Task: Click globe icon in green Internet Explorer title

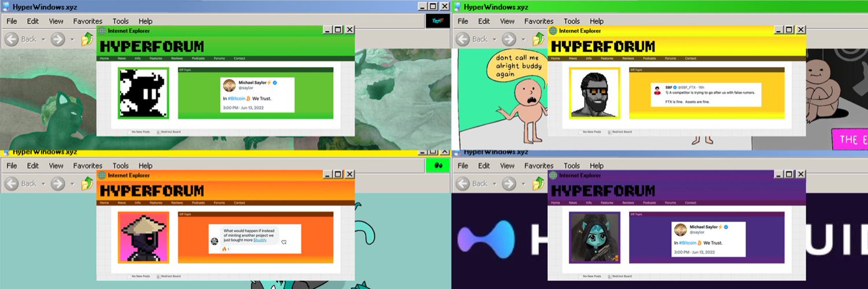Action: point(102,31)
